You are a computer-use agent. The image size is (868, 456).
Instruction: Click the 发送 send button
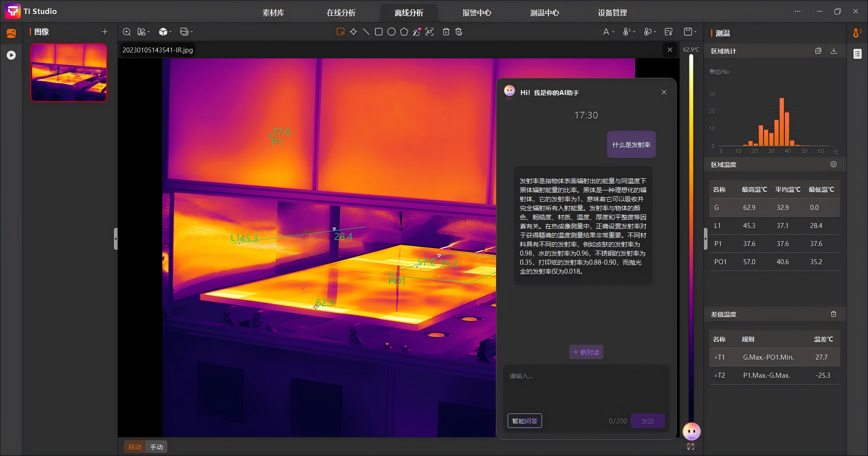click(x=647, y=421)
